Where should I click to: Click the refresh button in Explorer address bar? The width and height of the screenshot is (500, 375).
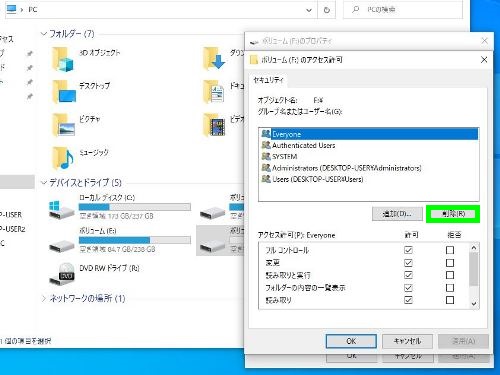(327, 10)
